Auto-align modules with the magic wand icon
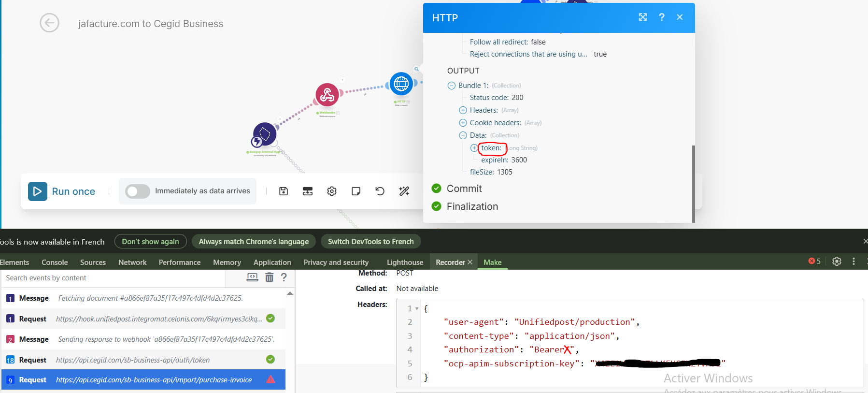 [x=404, y=191]
